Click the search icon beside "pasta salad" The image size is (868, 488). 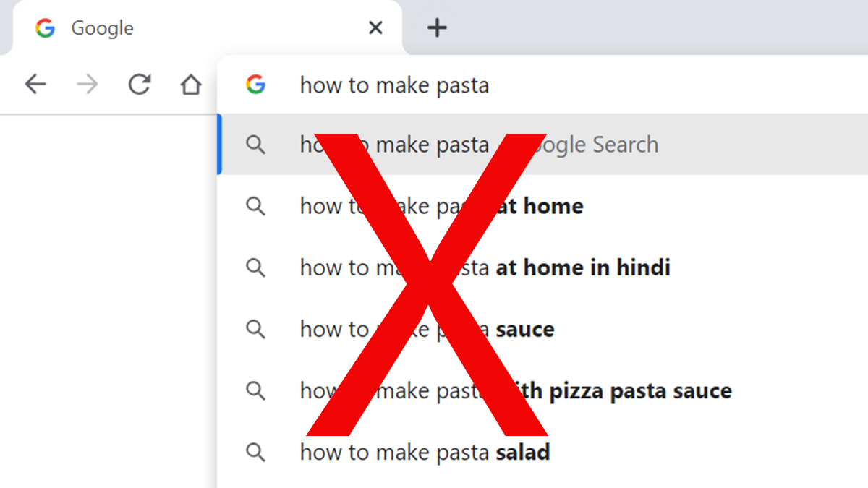coord(255,453)
